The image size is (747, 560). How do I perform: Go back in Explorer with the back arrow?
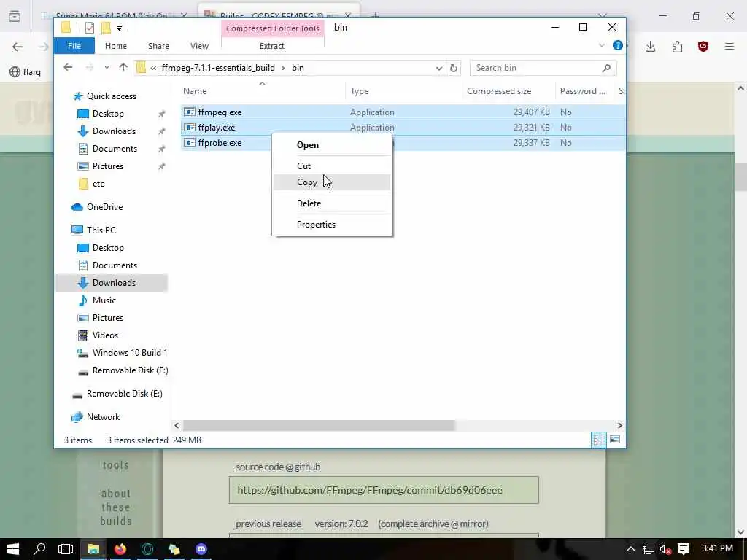(x=68, y=68)
